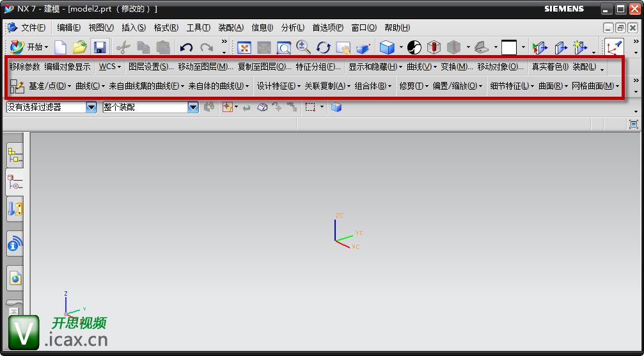This screenshot has height=356, width=644.
Task: Save the part with the floppy disk icon
Action: click(x=100, y=47)
